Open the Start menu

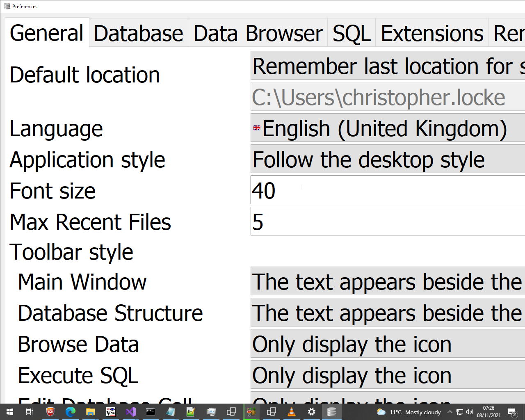pyautogui.click(x=10, y=412)
